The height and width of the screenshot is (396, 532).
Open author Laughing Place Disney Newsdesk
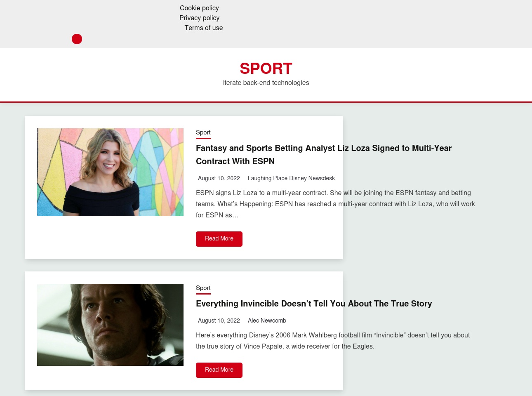pos(291,179)
